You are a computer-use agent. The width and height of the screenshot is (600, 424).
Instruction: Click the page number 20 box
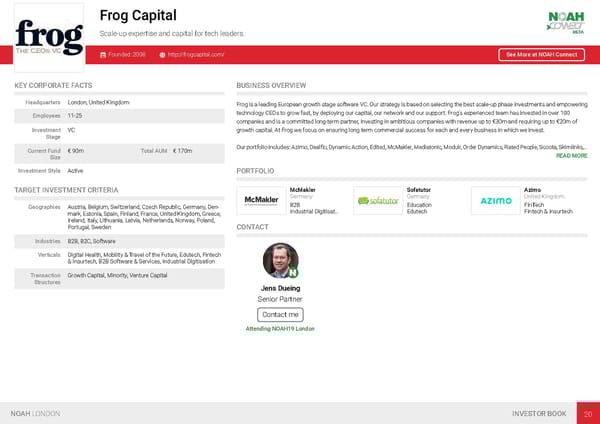[588, 413]
